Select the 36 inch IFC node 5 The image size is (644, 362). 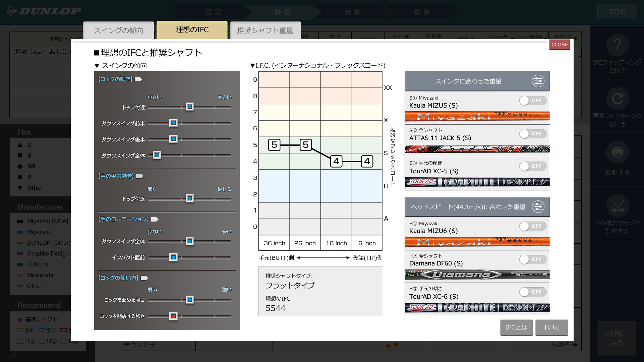[274, 145]
